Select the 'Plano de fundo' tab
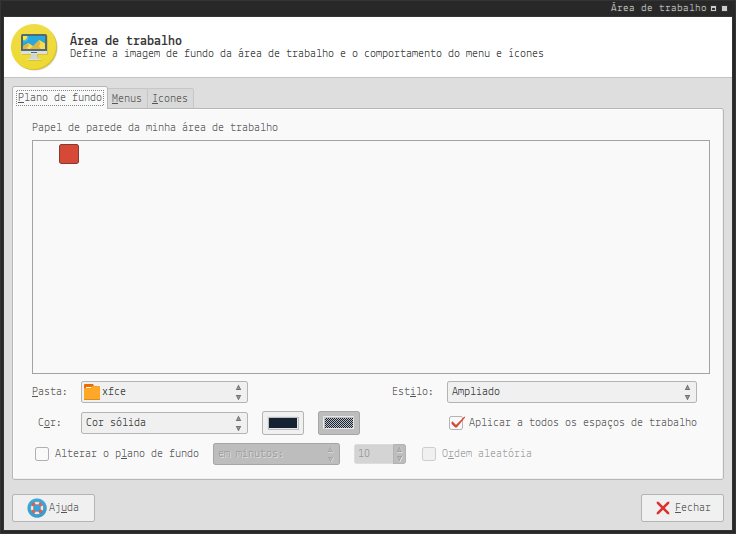Image resolution: width=736 pixels, height=534 pixels. [60, 98]
